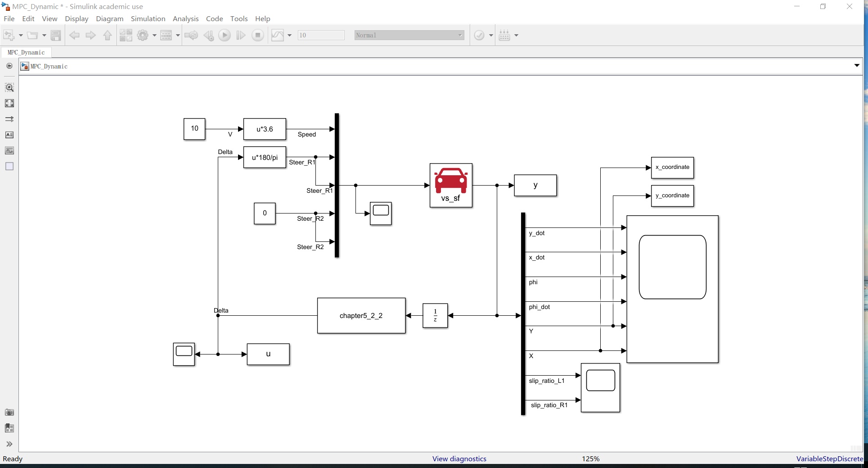868x468 pixels.
Task: Click the Step Forward simulation control
Action: pos(241,35)
